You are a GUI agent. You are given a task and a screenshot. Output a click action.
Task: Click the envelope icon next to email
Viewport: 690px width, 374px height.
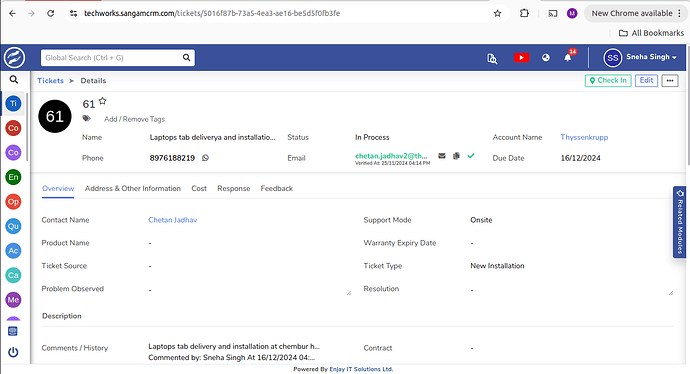coord(442,156)
